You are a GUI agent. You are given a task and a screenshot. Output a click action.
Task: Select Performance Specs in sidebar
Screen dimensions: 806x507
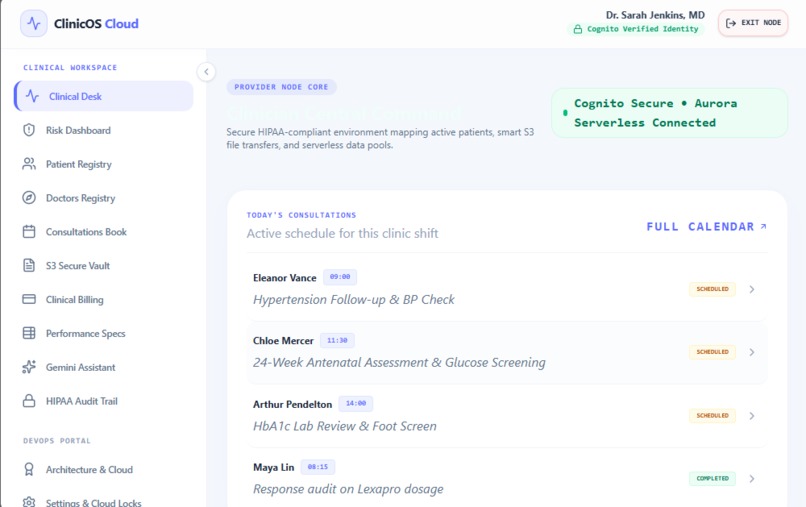[104, 333]
